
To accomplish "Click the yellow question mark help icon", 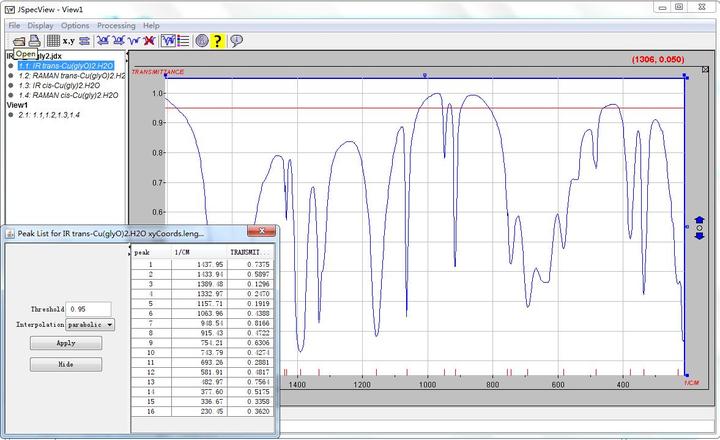I will 218,41.
